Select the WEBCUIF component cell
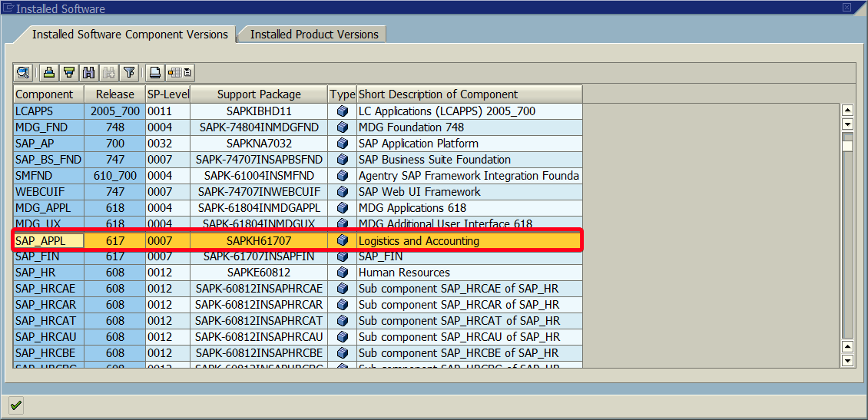Viewport: 868px width, 420px height. [x=48, y=191]
